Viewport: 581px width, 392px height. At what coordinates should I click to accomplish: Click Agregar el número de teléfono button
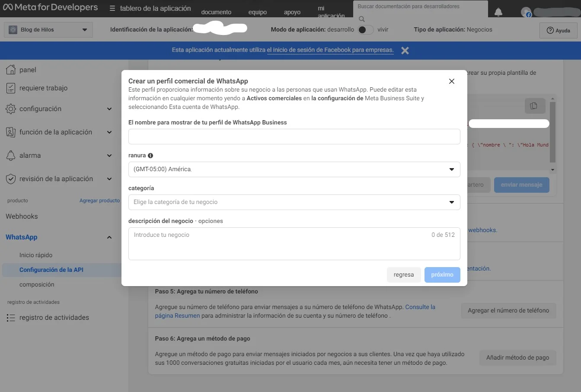(508, 311)
